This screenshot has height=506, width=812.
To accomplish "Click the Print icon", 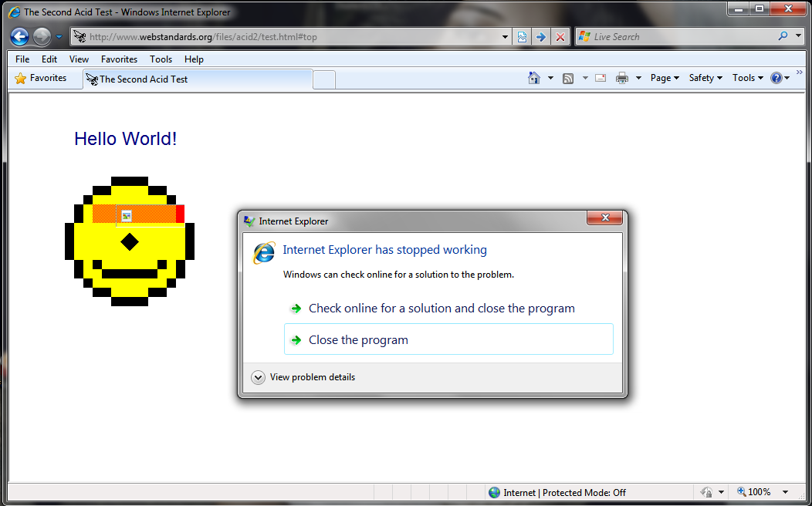I will [622, 78].
